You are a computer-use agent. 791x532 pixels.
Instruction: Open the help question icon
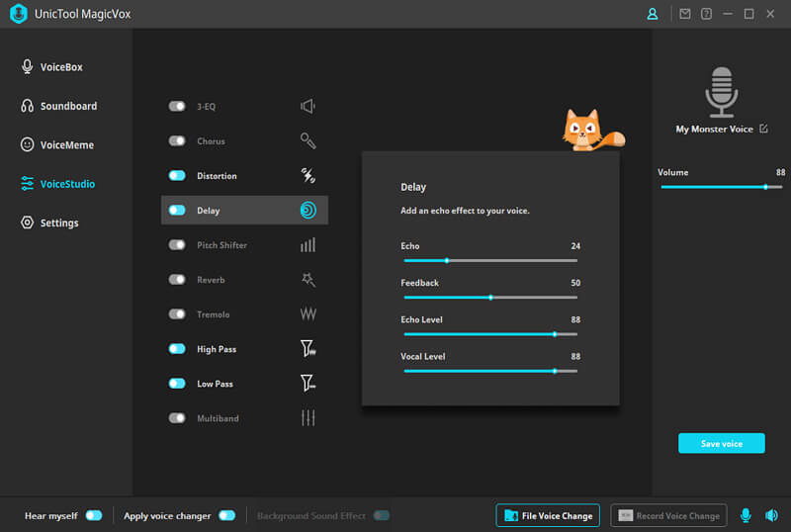[706, 14]
